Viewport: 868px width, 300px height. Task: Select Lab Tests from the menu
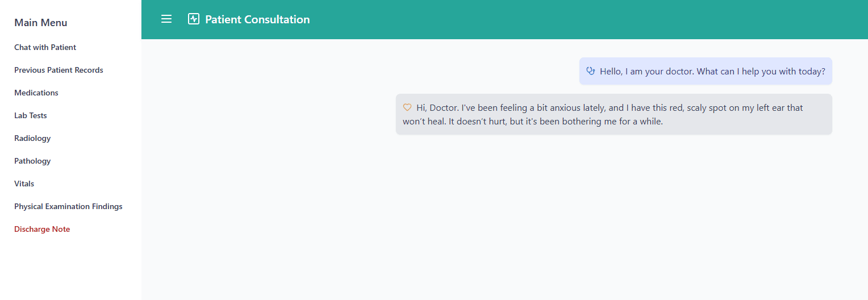31,115
